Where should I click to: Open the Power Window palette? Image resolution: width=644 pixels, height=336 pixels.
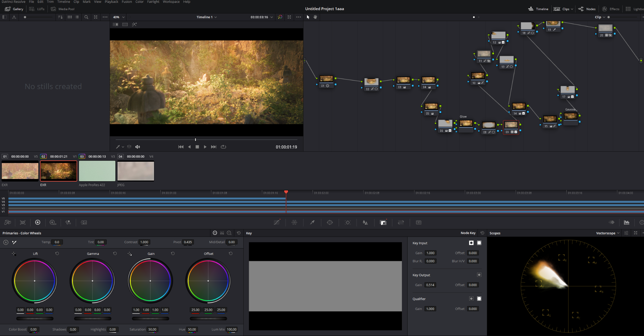pyautogui.click(x=330, y=222)
